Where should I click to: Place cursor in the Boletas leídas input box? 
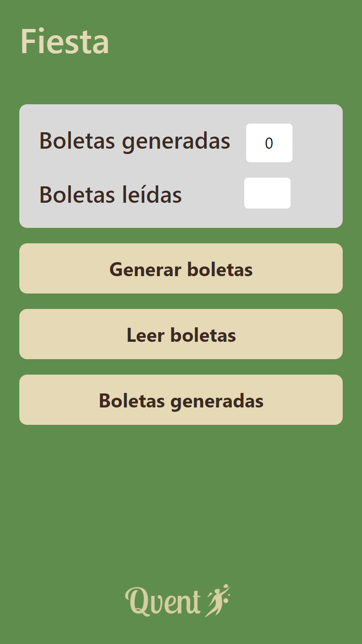(267, 193)
